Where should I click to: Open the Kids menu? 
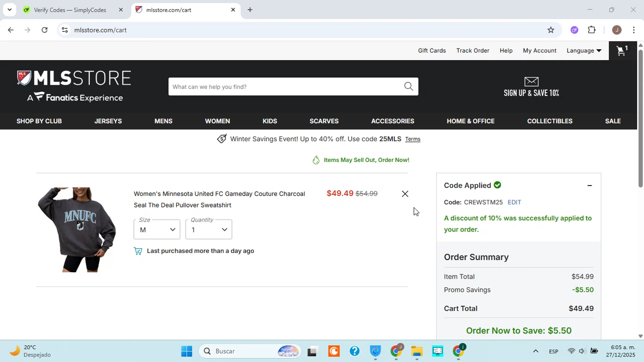click(270, 121)
